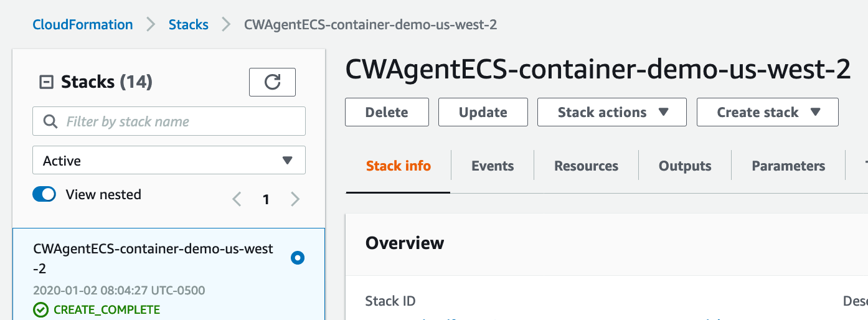Navigate to CloudFormation breadcrumb link
The image size is (868, 320).
[83, 25]
